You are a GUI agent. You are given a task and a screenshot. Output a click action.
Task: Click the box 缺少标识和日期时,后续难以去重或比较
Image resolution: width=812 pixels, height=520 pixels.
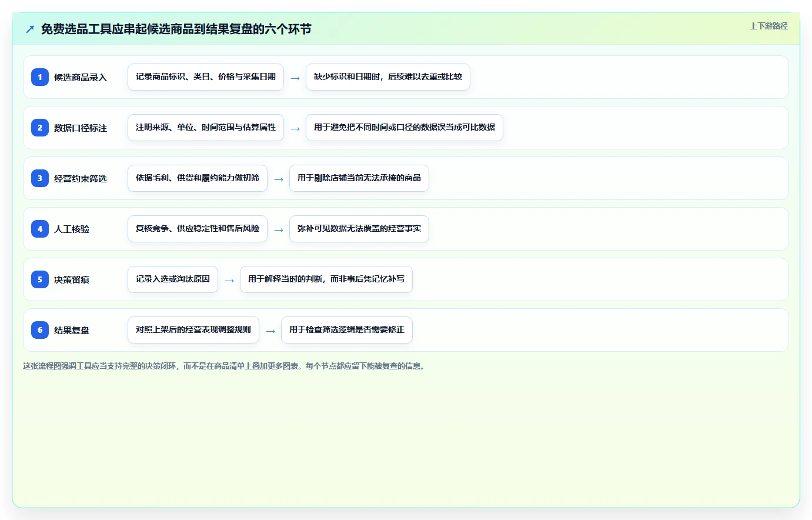tap(388, 77)
